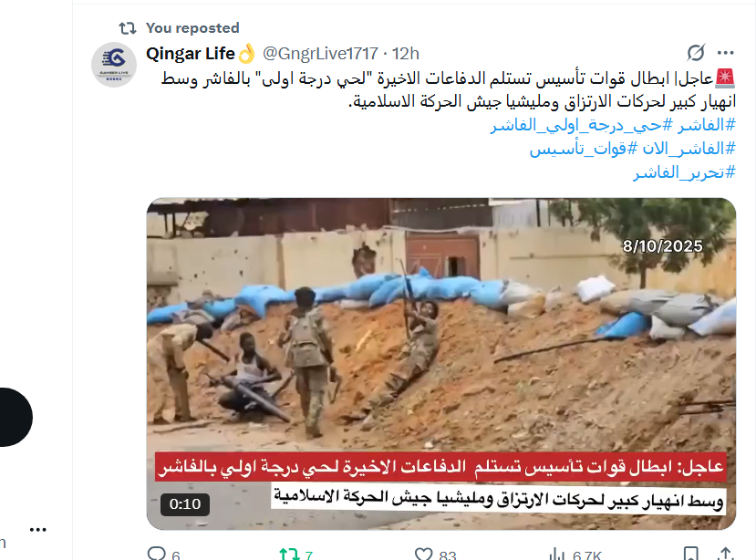Open the hashtag #تحرير_الفاشر
The height and width of the screenshot is (560, 756).
click(685, 172)
